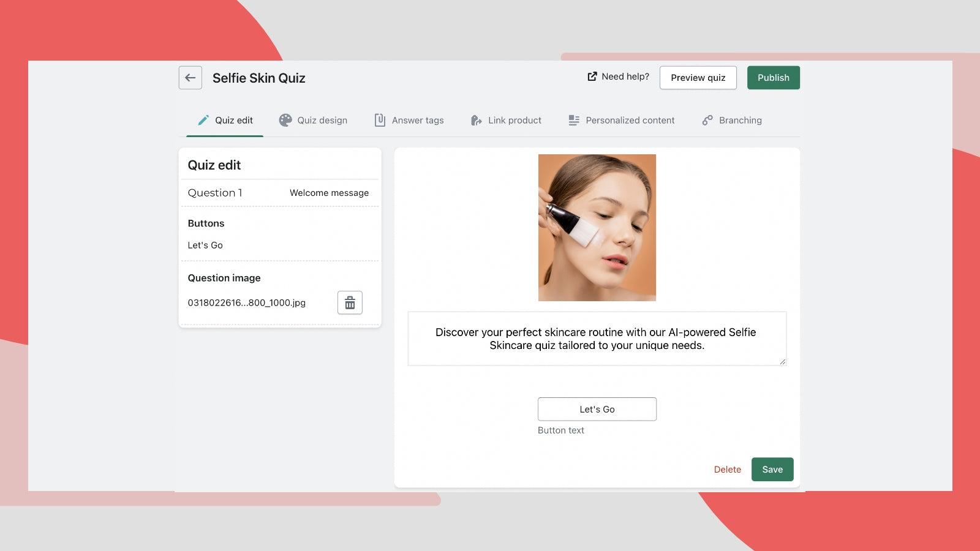Click inside the quiz description text box

tap(597, 339)
